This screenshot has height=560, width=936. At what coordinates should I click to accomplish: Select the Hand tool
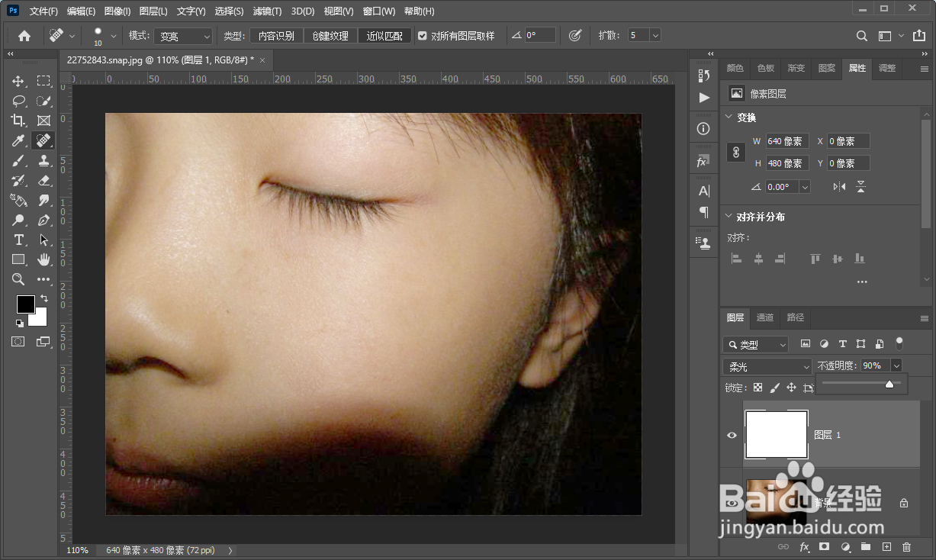pyautogui.click(x=43, y=259)
